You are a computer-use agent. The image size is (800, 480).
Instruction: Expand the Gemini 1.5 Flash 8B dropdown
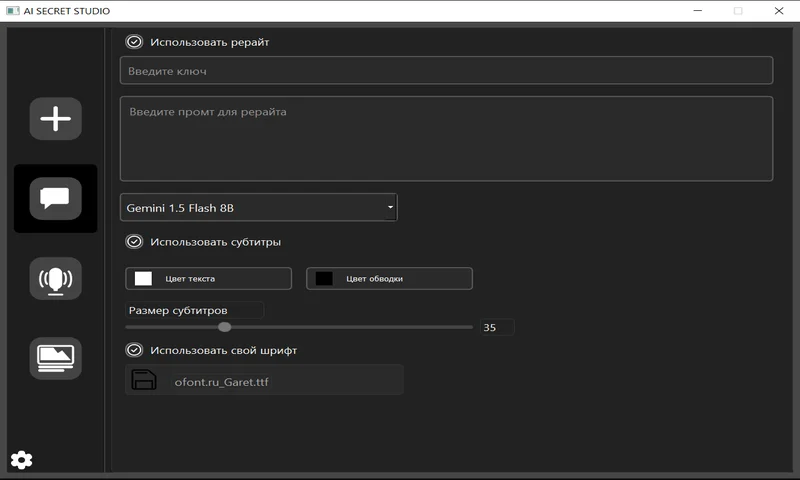click(x=259, y=208)
